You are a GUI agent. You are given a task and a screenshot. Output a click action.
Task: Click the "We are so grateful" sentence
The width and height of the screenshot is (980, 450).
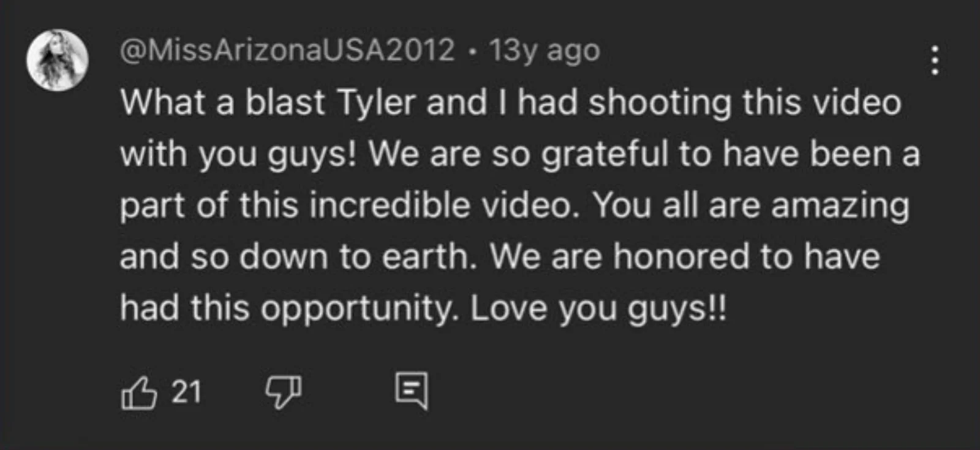point(518,154)
